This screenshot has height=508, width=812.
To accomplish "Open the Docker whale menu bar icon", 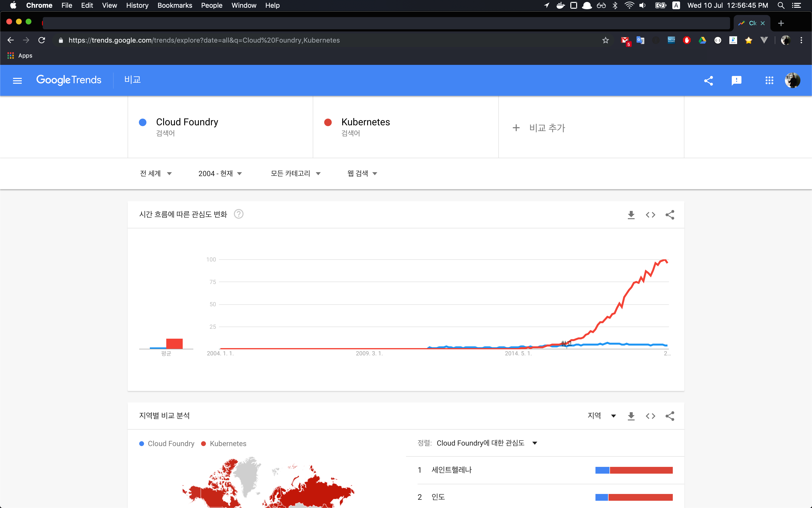I will point(560,5).
